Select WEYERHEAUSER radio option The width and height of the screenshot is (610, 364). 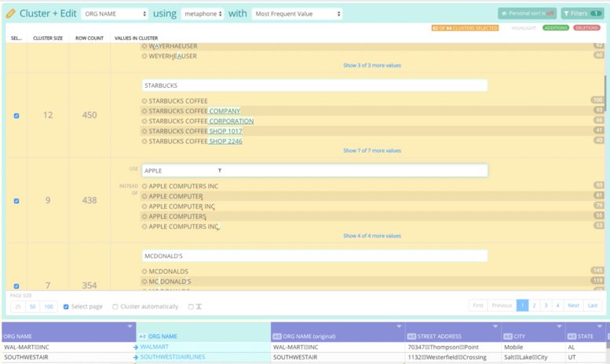click(x=144, y=56)
